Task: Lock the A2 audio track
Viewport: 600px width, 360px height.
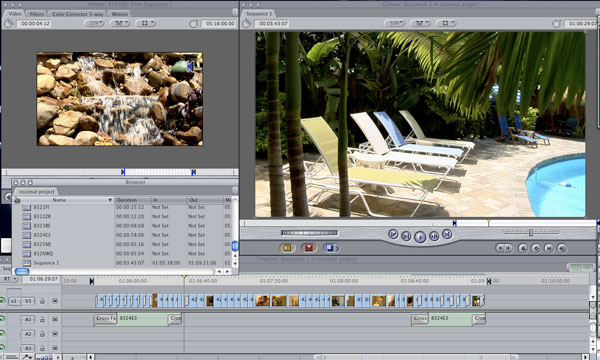Action: (x=42, y=334)
